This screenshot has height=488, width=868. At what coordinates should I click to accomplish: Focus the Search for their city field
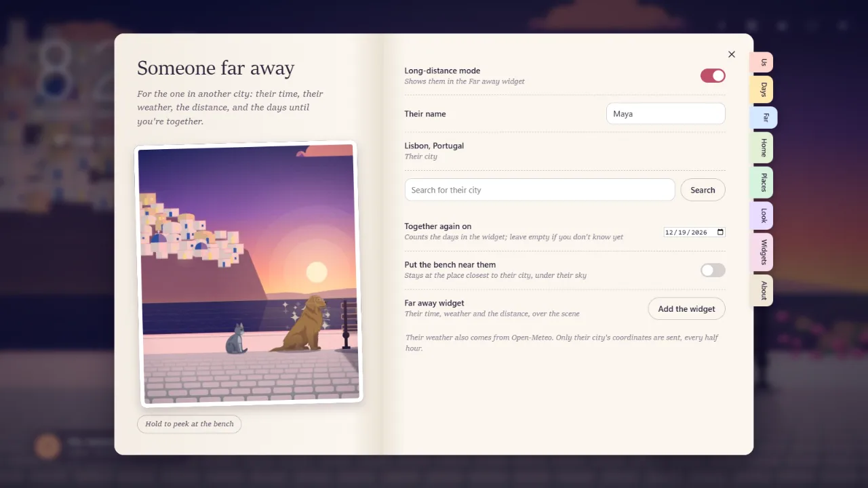coord(540,190)
